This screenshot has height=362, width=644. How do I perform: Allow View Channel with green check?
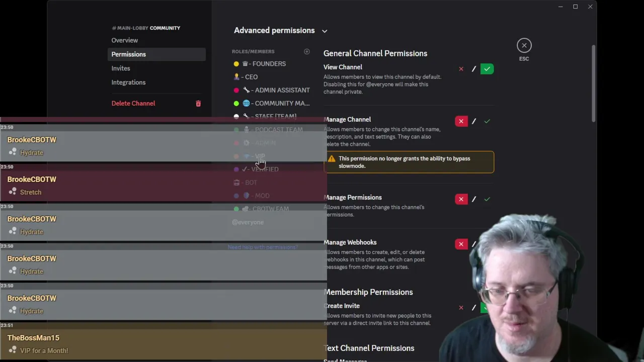tap(487, 69)
